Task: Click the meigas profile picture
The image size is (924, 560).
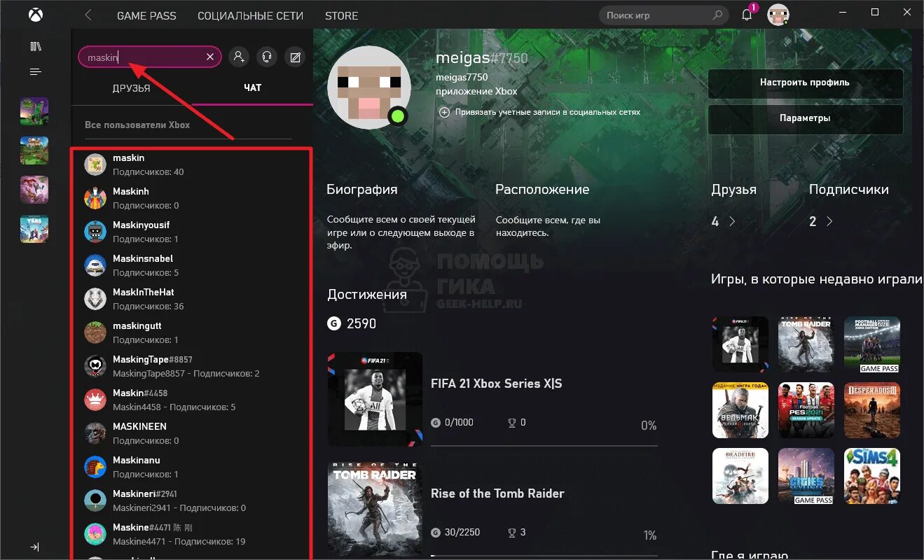Action: click(369, 87)
